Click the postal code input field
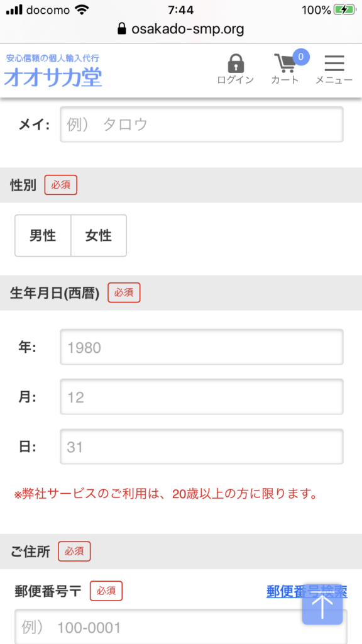Viewport: 362px width, 644px height. [x=181, y=627]
